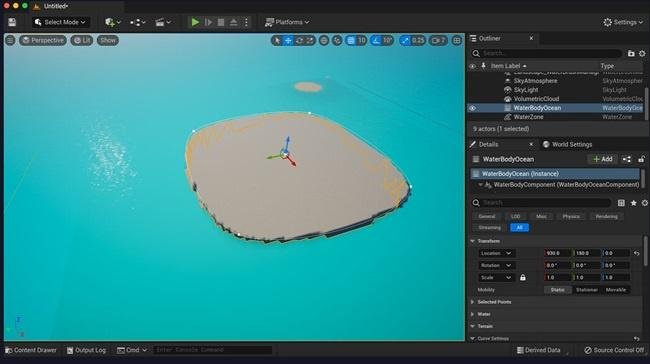Screen dimensions: 650x364
Task: Set grid snap value 10
Action: pyautogui.click(x=361, y=40)
